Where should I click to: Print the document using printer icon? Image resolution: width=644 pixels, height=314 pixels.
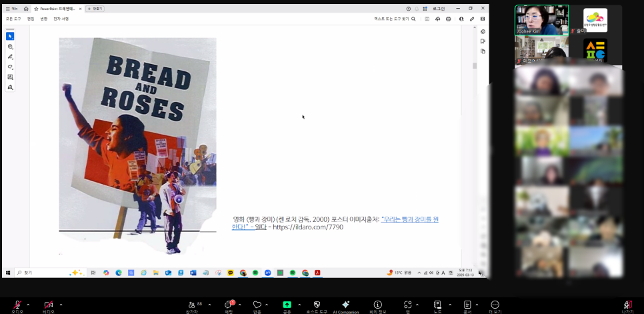pos(448,19)
